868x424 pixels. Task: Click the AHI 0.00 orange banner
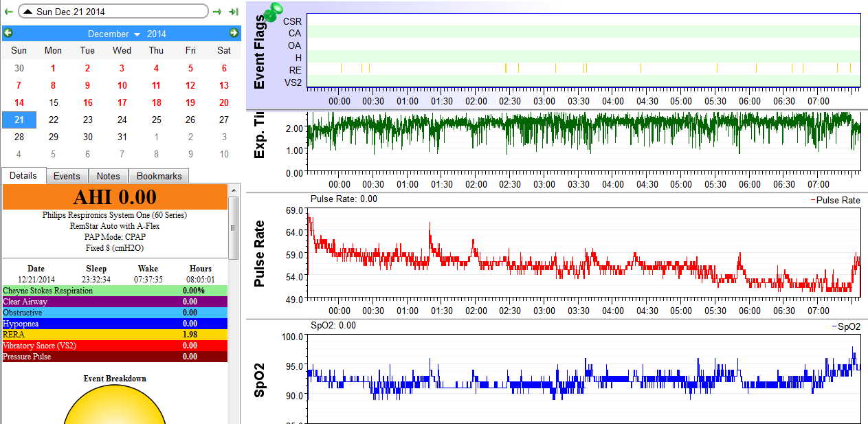[x=115, y=197]
